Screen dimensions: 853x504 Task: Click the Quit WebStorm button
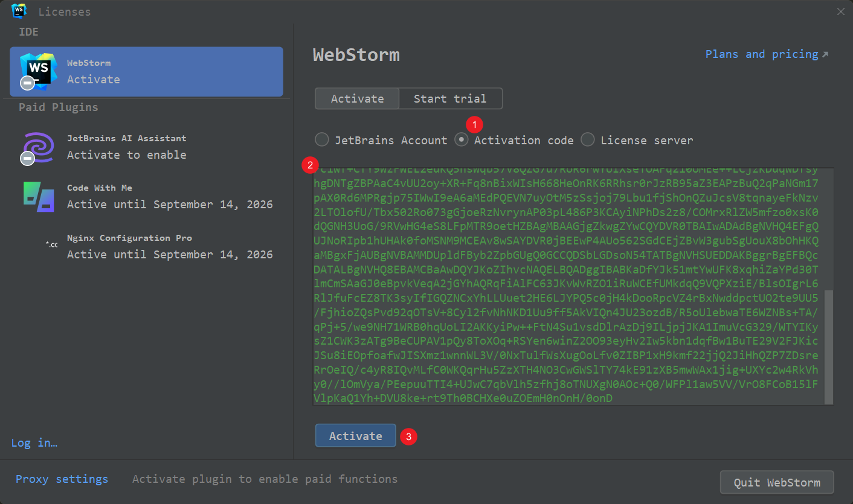tap(777, 482)
